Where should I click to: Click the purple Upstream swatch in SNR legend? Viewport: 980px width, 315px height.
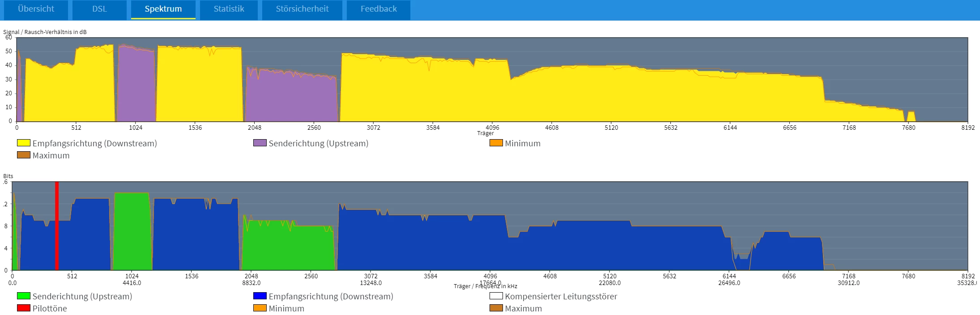coord(260,143)
